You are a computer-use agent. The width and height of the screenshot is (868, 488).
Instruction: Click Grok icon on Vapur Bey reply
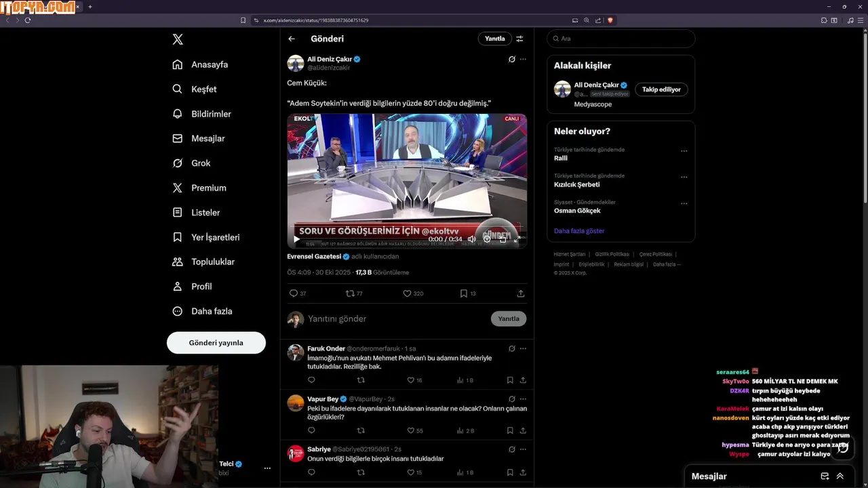[x=512, y=399]
